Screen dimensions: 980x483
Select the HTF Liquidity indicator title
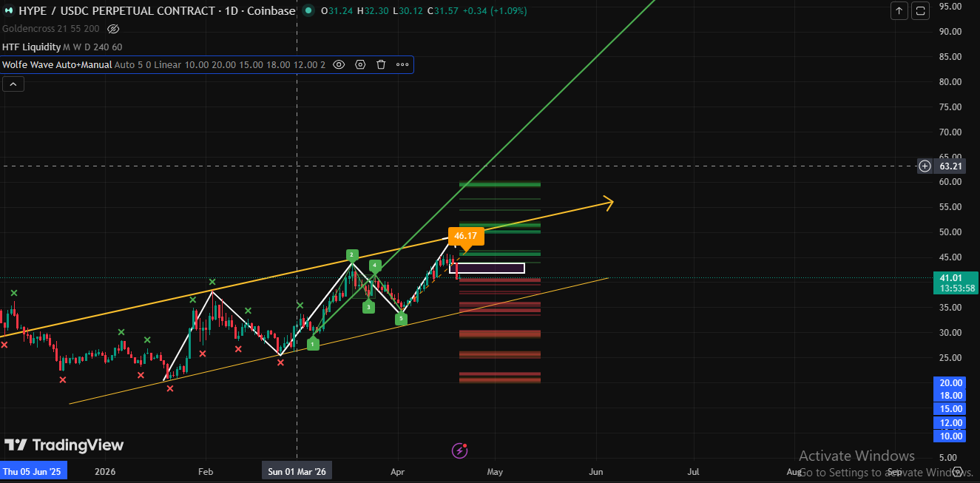[x=33, y=46]
